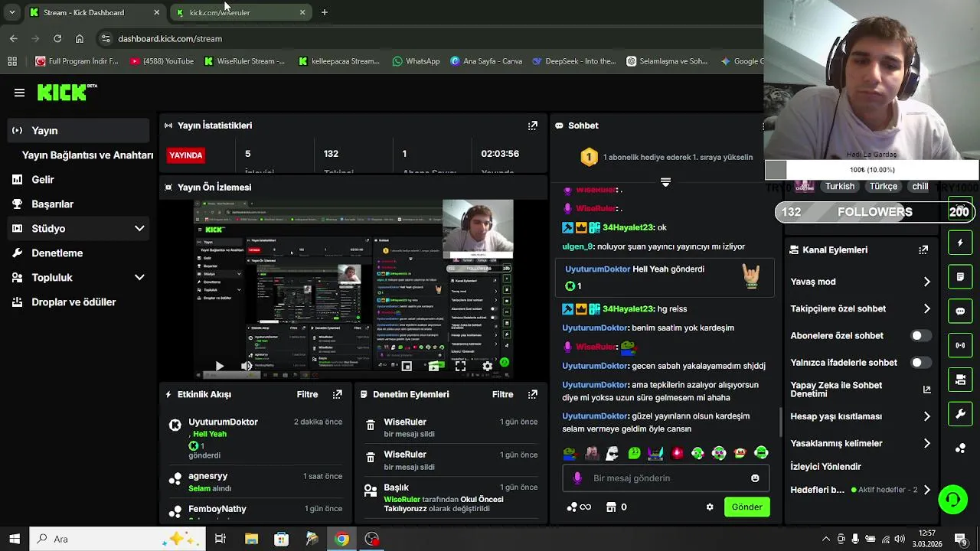The image size is (980, 551).
Task: Click lightning bolt icon in right sidebar
Action: pyautogui.click(x=960, y=243)
